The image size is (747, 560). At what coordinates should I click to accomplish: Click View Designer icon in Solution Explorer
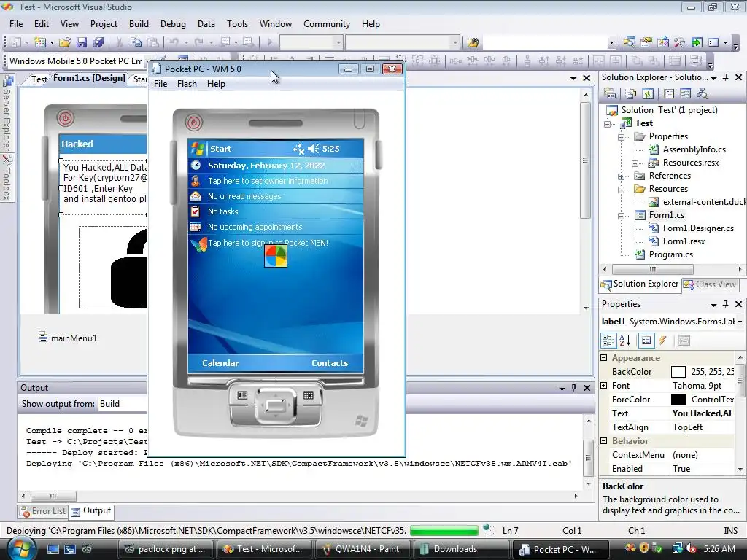685,94
